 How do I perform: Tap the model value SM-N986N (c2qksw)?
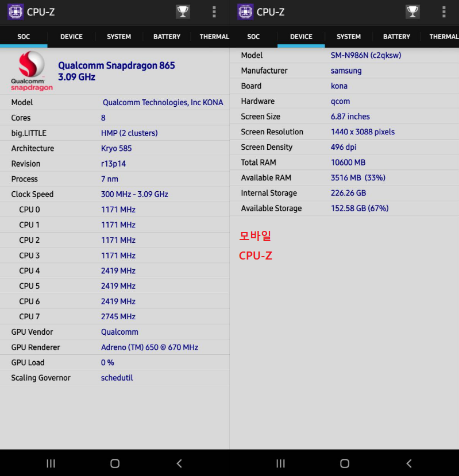[366, 55]
